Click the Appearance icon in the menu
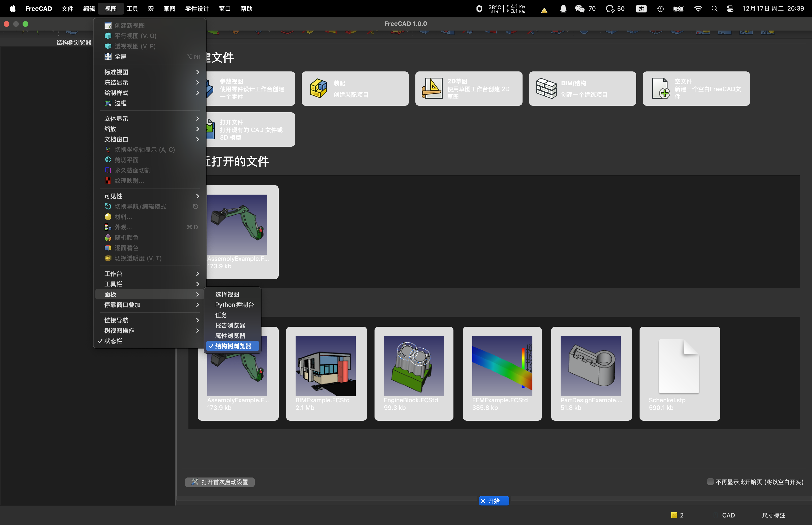 click(x=108, y=227)
